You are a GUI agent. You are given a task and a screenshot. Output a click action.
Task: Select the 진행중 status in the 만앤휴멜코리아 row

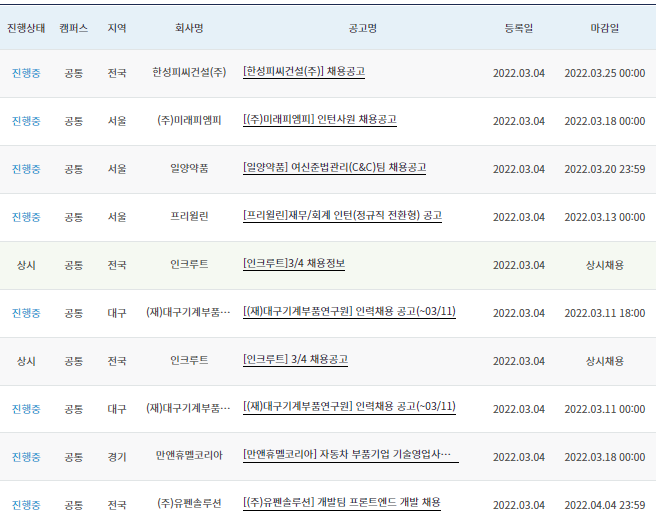pyautogui.click(x=26, y=457)
